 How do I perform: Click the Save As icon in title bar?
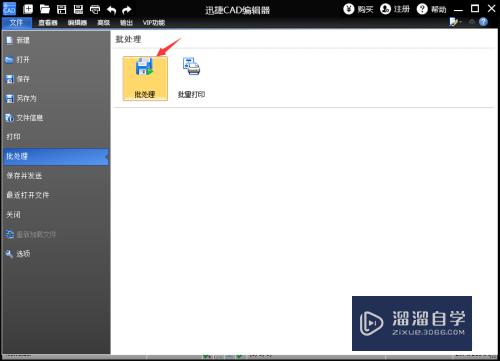click(x=78, y=9)
